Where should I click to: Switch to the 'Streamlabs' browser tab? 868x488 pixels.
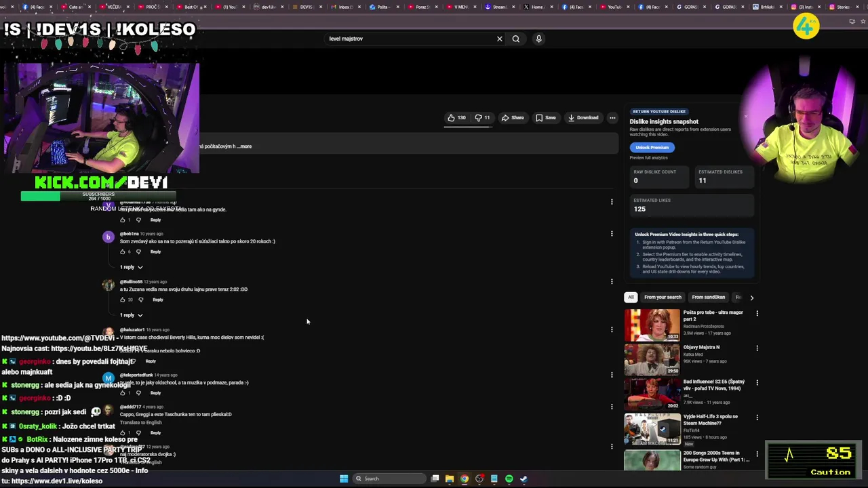point(500,7)
